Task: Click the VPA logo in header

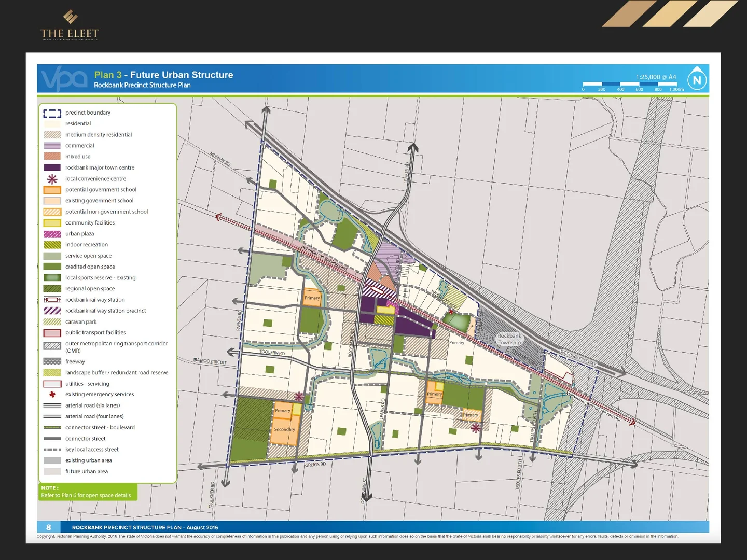Action: (64, 79)
